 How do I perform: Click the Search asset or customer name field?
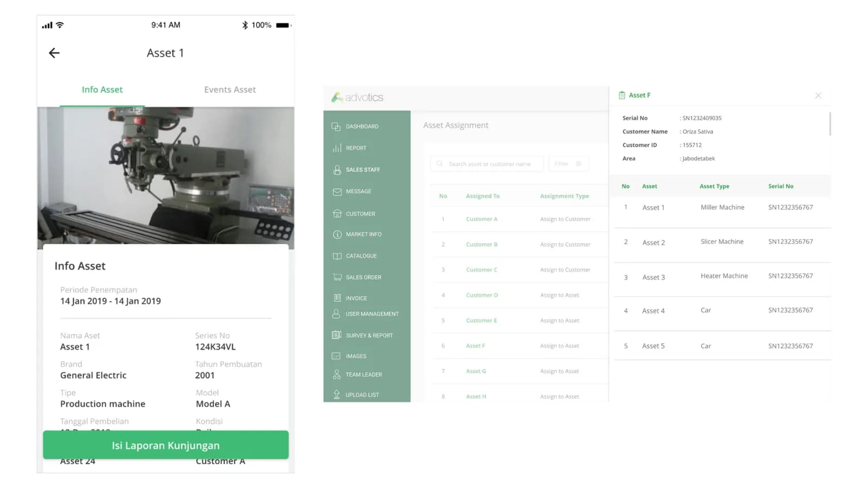[487, 164]
